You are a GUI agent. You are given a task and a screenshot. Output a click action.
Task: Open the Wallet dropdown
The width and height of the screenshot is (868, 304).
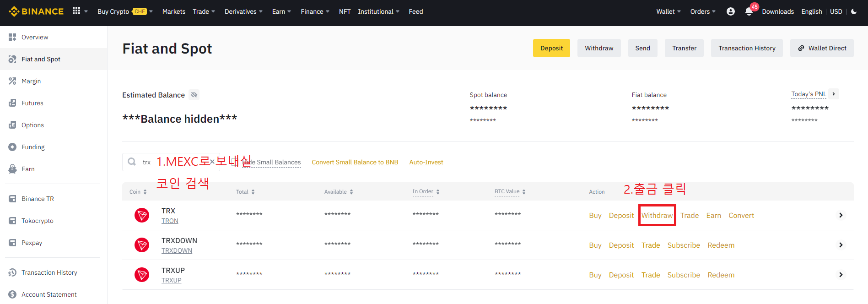[x=669, y=11]
